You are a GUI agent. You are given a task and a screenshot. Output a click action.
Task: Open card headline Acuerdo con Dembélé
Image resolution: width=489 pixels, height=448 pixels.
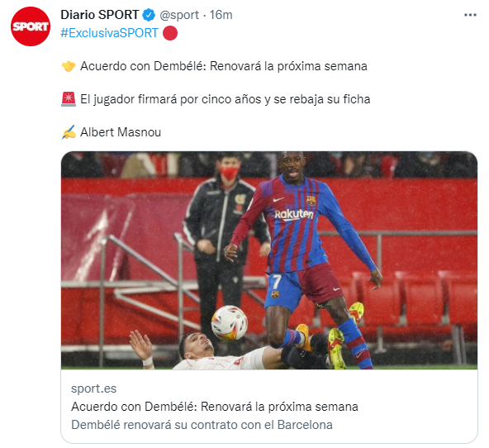click(x=215, y=407)
